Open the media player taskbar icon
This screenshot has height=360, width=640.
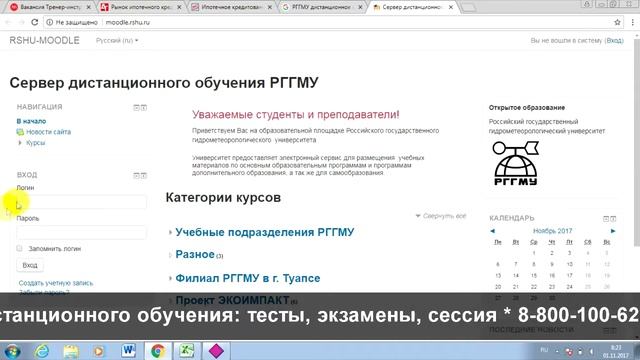tap(99, 351)
